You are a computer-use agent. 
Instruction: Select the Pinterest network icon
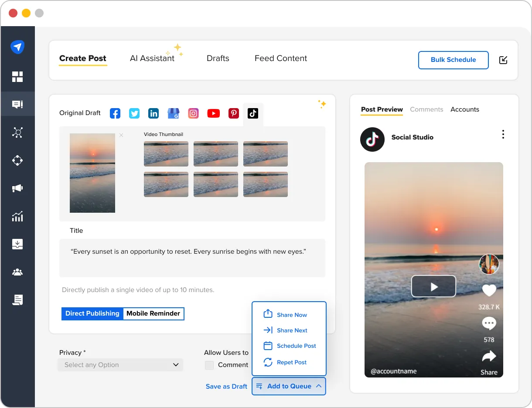(234, 114)
